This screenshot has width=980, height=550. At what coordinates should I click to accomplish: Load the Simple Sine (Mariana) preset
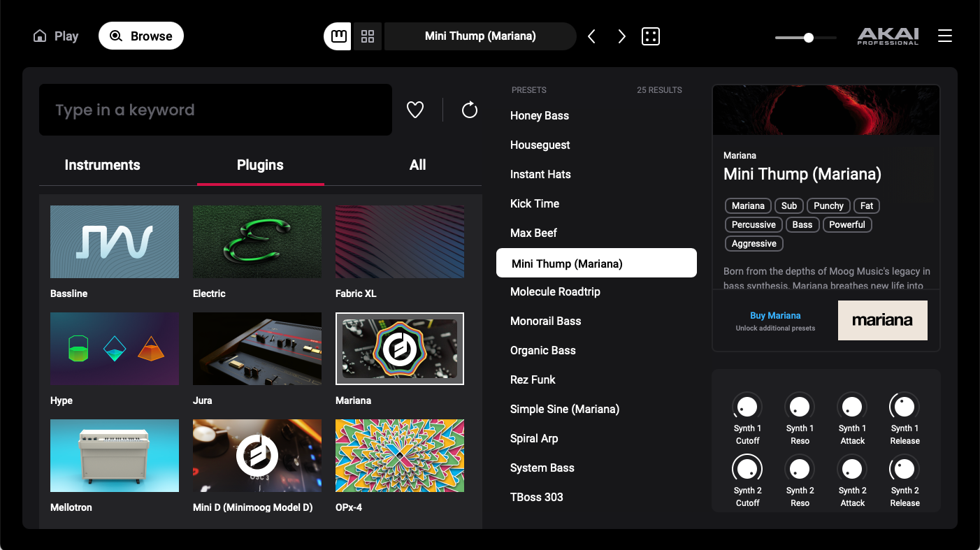tap(565, 409)
